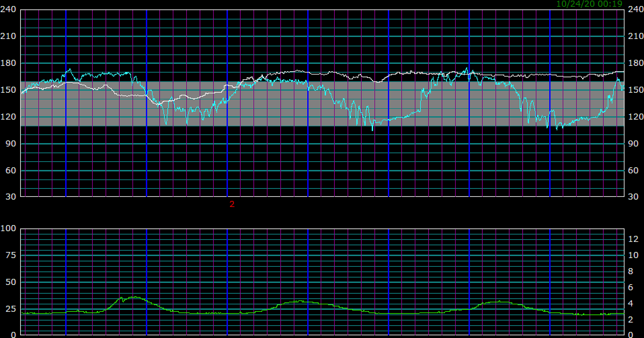Click the 210 label on right heart-rate axis
The height and width of the screenshot is (338, 644).
636,36
